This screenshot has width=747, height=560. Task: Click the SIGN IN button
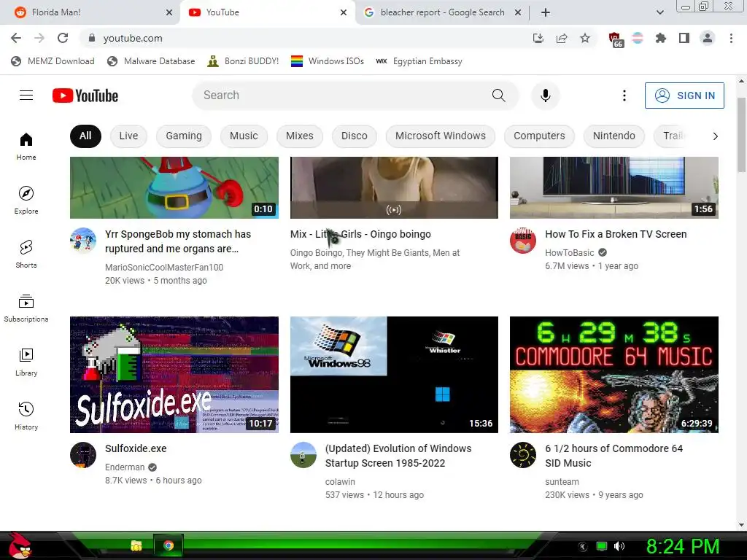tap(684, 96)
